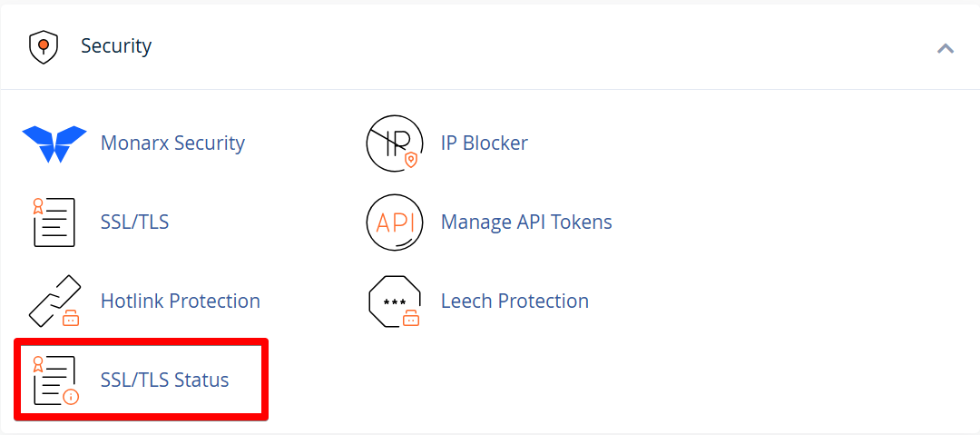The height and width of the screenshot is (435, 980).
Task: Click the IP Blocker crossed-out circle icon
Action: 395,143
